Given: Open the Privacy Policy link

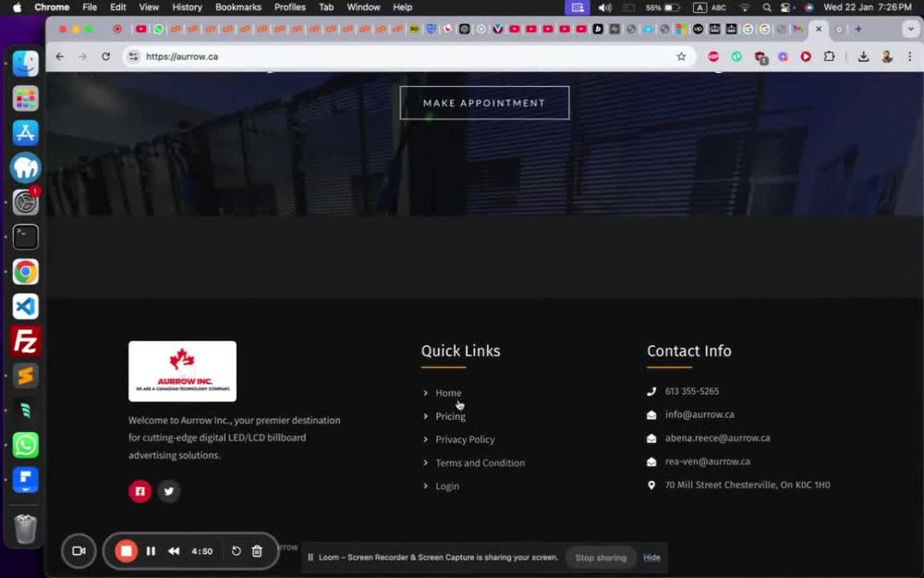Looking at the screenshot, I should coord(465,439).
